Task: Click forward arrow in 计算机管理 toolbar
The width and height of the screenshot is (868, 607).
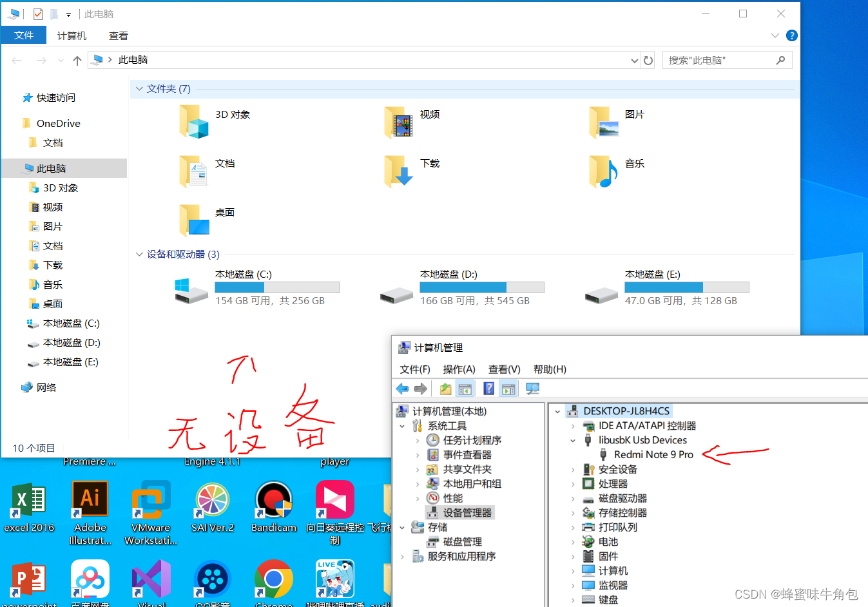Action: (421, 389)
